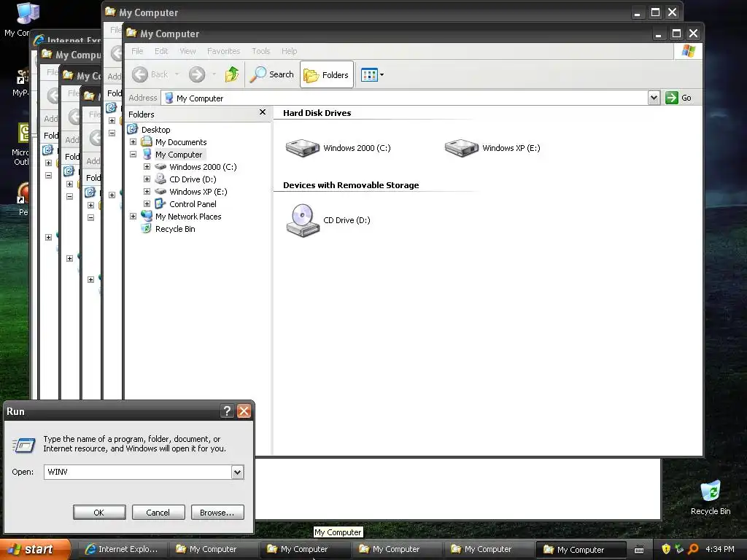Select Desktop in the folder tree
This screenshot has height=560, width=747.
point(155,130)
